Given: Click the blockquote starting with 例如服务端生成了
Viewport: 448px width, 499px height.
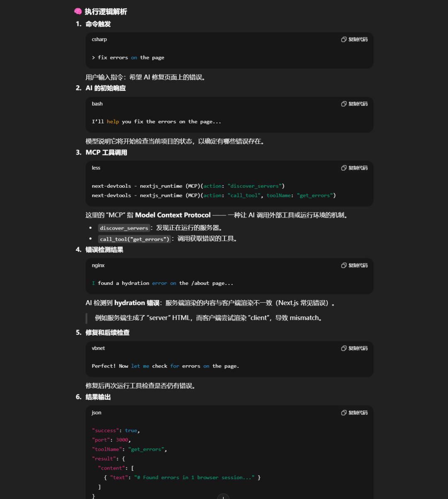Looking at the screenshot, I should (x=208, y=318).
